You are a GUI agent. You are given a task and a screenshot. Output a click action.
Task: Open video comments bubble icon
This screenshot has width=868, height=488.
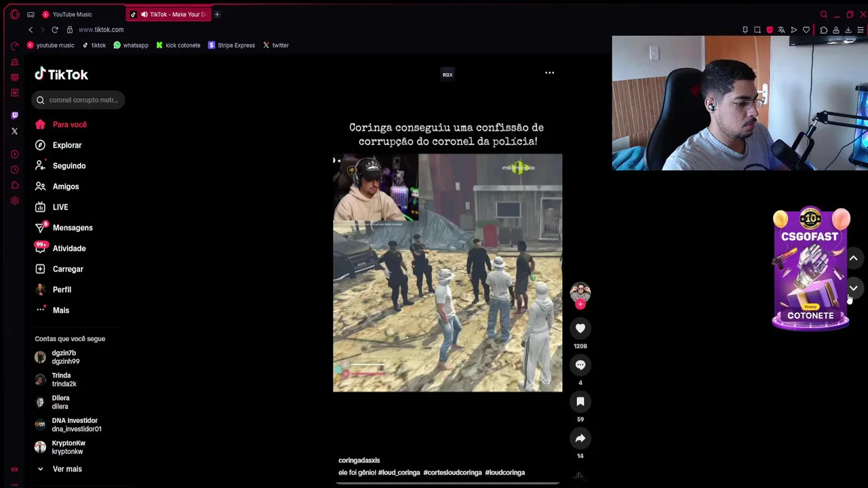pos(580,365)
